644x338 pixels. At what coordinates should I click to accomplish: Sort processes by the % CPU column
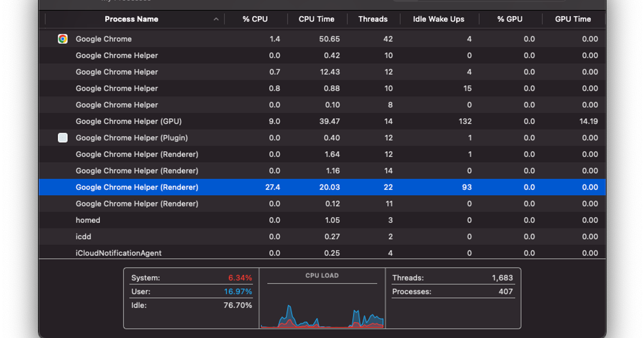point(255,18)
